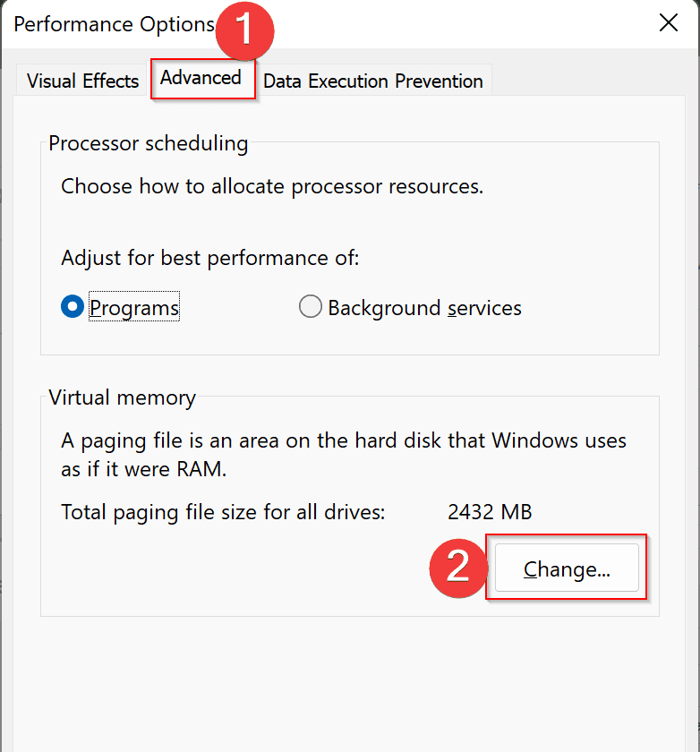
Task: Click the 'Background services' option label text
Action: click(424, 308)
